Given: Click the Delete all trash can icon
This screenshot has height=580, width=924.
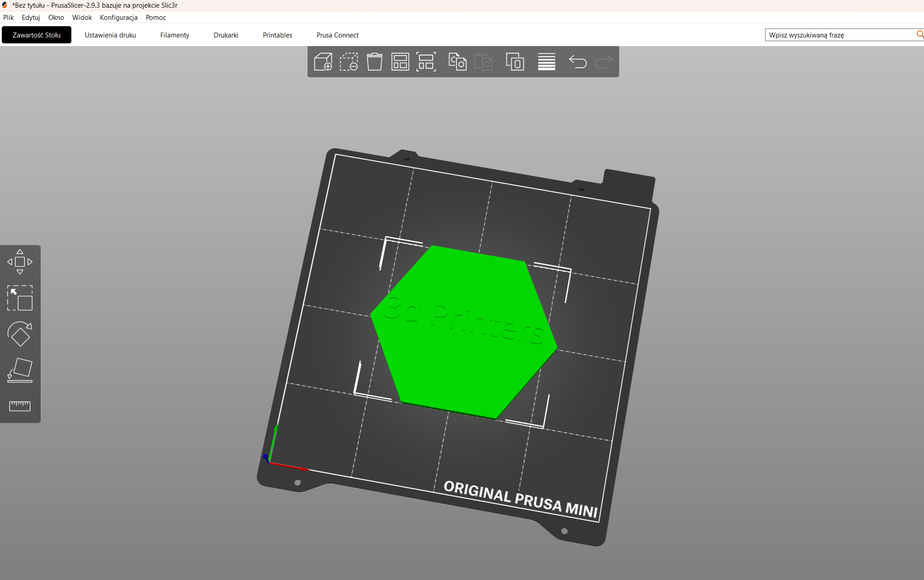Looking at the screenshot, I should pos(374,61).
